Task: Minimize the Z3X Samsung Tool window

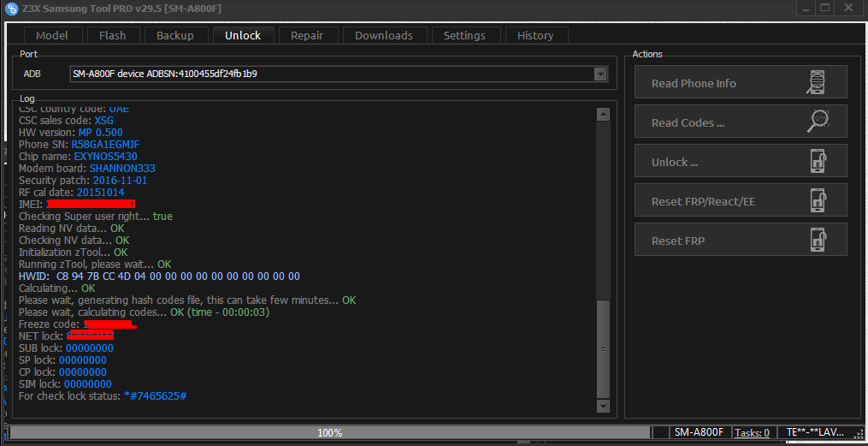Action: coord(806,8)
